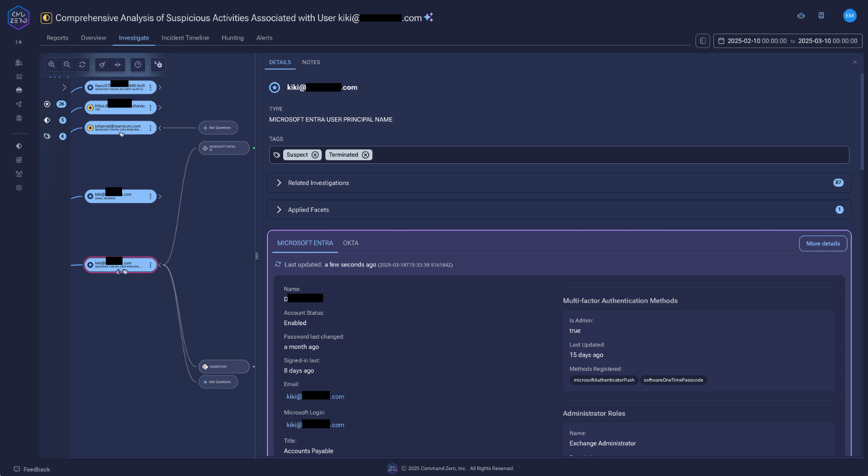Image resolution: width=868 pixels, height=476 pixels.
Task: Open the investigations sidebar icon
Action: click(19, 63)
